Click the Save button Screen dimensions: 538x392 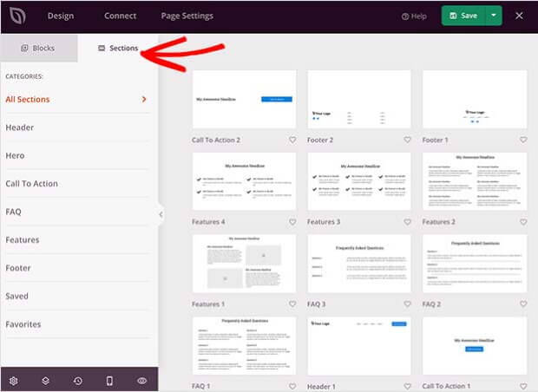[463, 16]
